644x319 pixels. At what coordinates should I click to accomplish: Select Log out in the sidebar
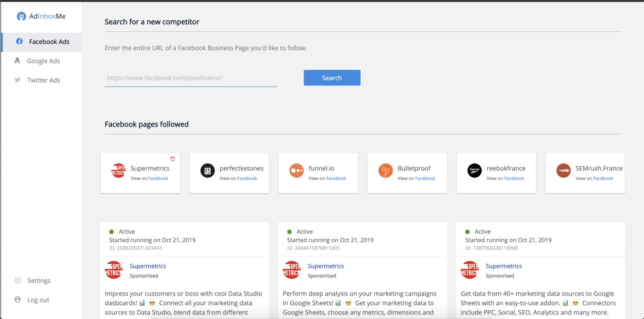point(38,300)
